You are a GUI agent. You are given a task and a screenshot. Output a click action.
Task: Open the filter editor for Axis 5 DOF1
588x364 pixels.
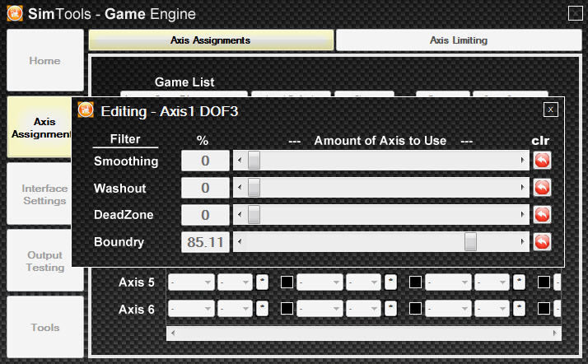(262, 282)
